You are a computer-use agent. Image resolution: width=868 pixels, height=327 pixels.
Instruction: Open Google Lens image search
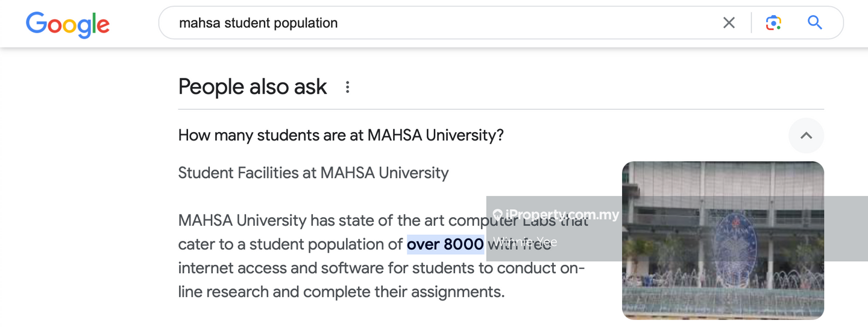(773, 23)
